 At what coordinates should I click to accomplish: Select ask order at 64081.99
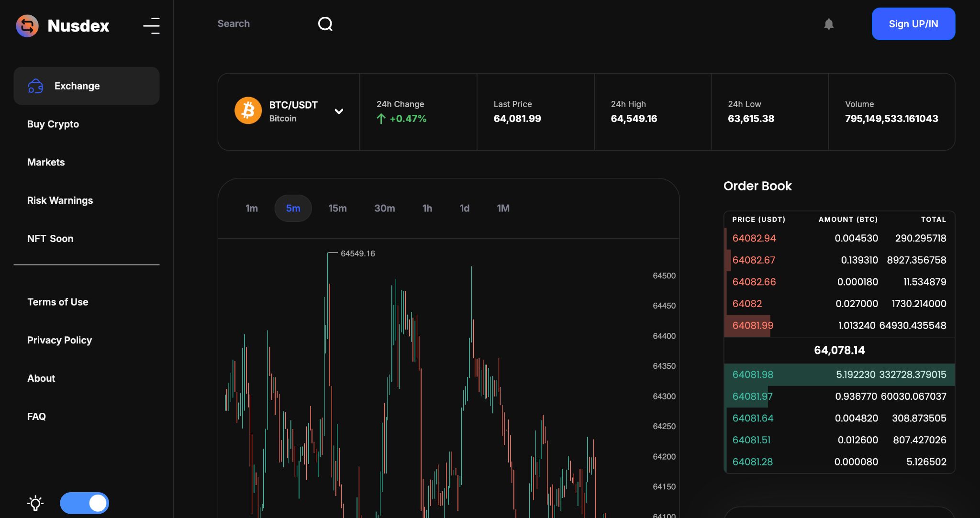(839, 326)
